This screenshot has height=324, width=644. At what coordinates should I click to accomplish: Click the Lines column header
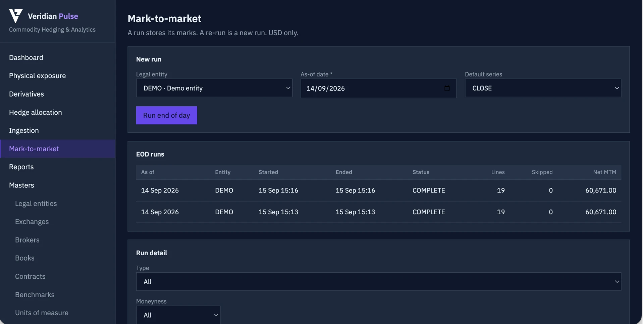(x=498, y=172)
